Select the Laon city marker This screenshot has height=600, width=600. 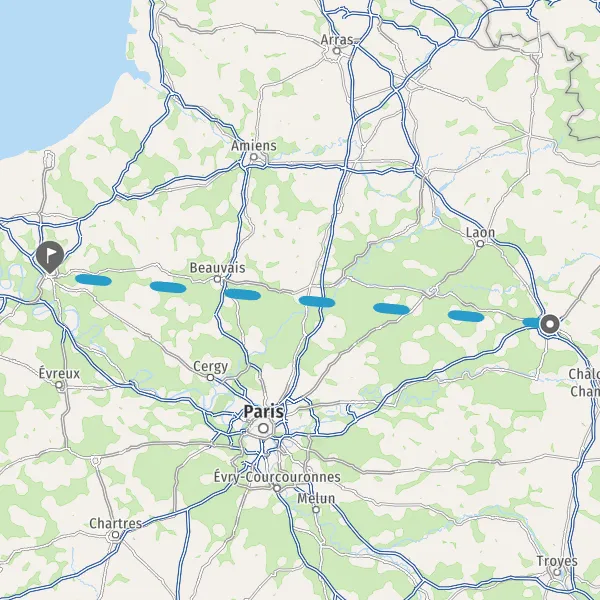[480, 244]
